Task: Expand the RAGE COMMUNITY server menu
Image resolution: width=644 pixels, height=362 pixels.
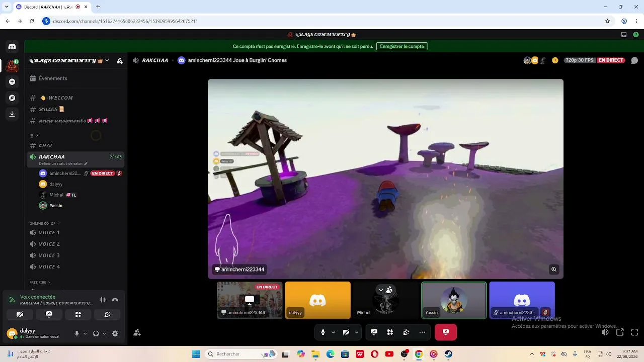Action: (x=69, y=61)
